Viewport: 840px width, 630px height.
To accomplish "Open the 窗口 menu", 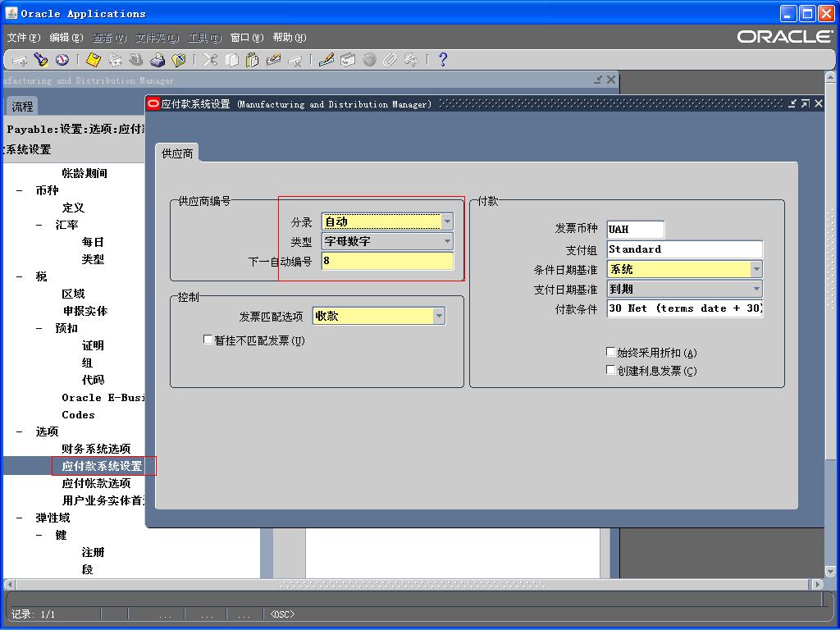I will tap(247, 38).
